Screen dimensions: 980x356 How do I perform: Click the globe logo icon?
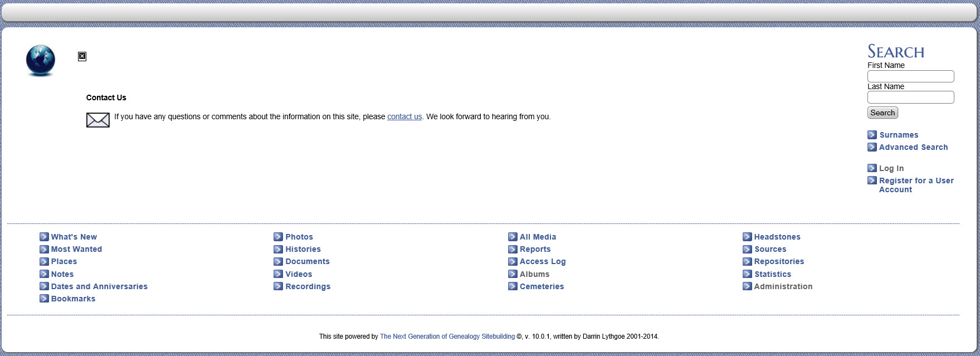coord(41,60)
